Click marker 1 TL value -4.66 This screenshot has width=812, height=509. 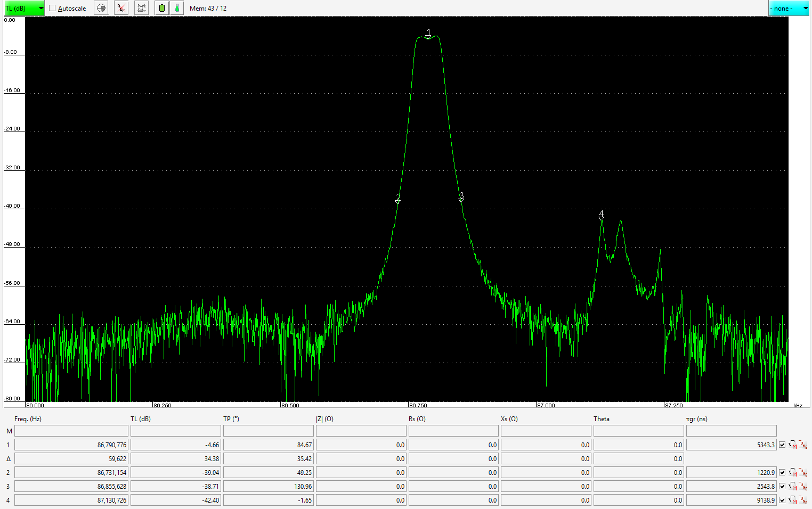(176, 445)
